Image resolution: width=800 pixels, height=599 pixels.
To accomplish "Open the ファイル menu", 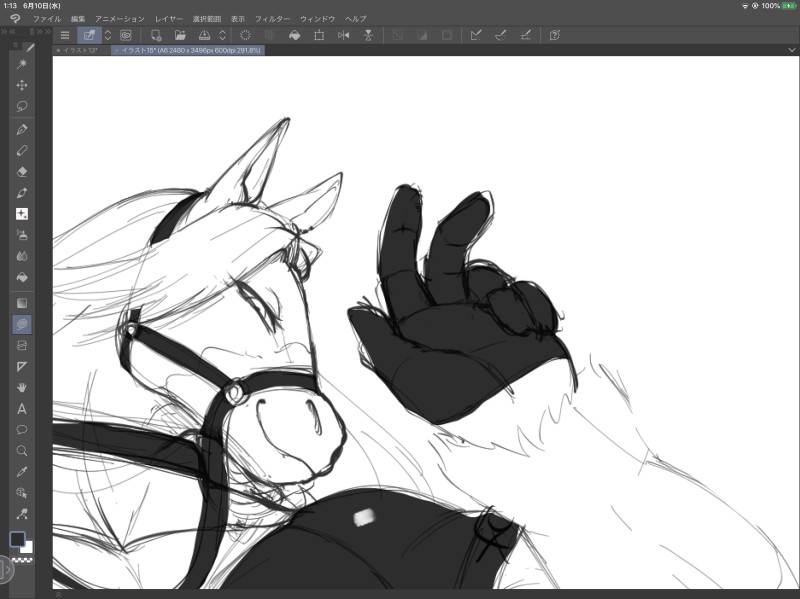I will (47, 19).
